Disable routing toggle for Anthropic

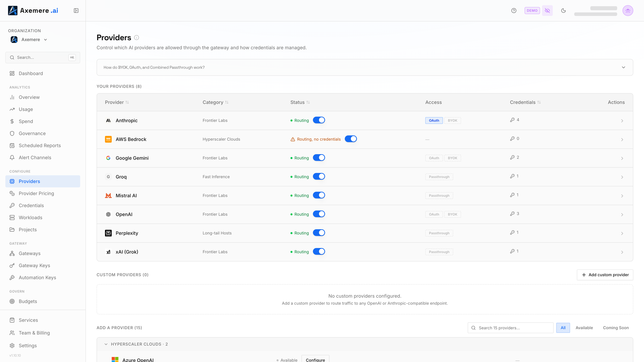pyautogui.click(x=319, y=120)
